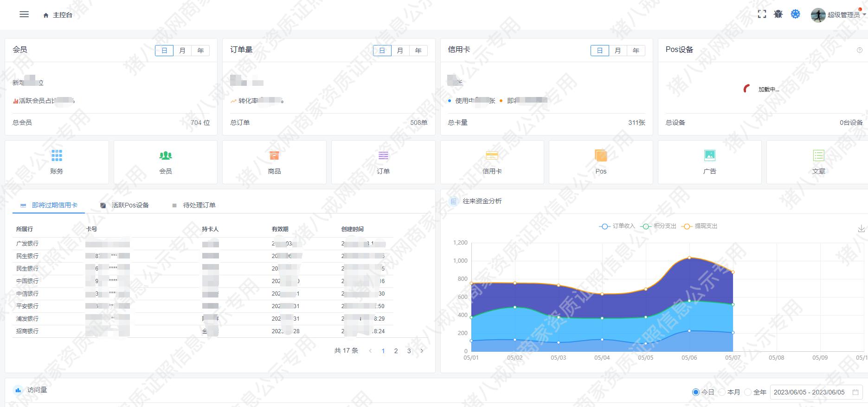Toggle 积分支出 legend series
868x407 pixels.
[658, 226]
